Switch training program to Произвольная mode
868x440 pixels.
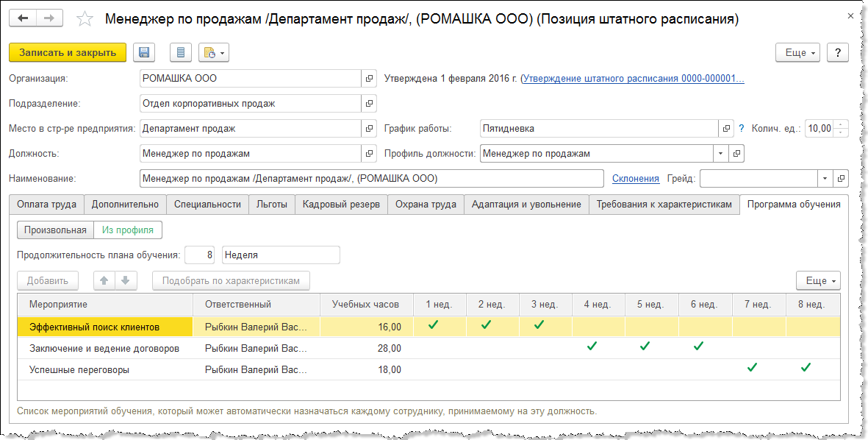pyautogui.click(x=55, y=230)
